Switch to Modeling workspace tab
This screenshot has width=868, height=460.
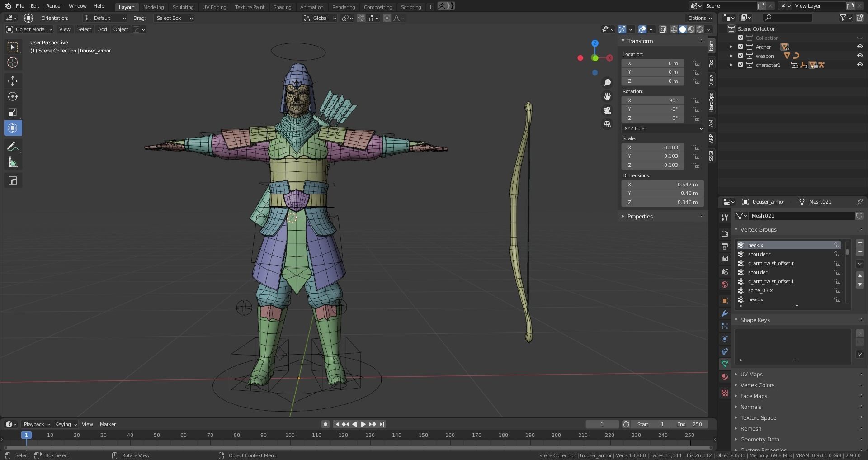pyautogui.click(x=153, y=7)
